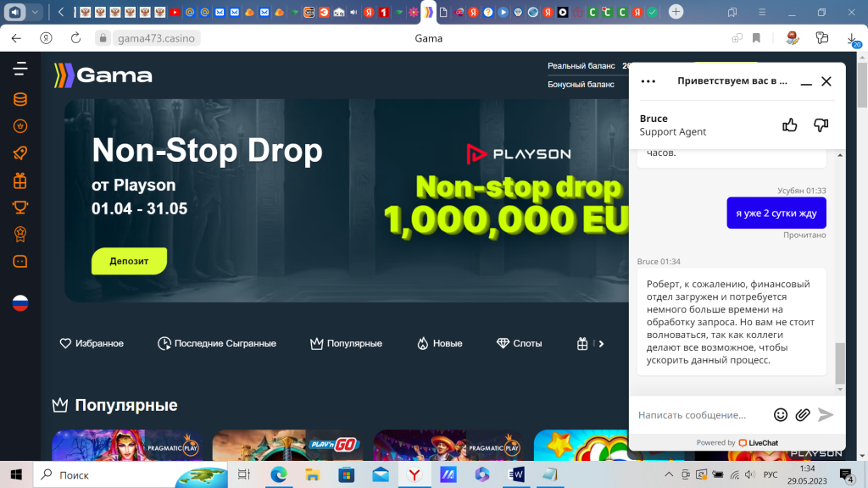
Task: Open the LiveChat powered-by link
Action: [x=737, y=442]
